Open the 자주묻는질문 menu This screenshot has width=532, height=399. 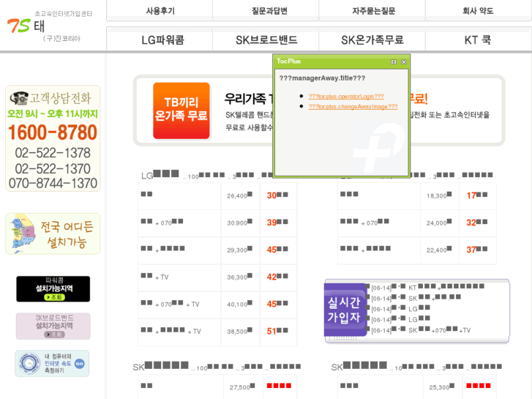[373, 11]
